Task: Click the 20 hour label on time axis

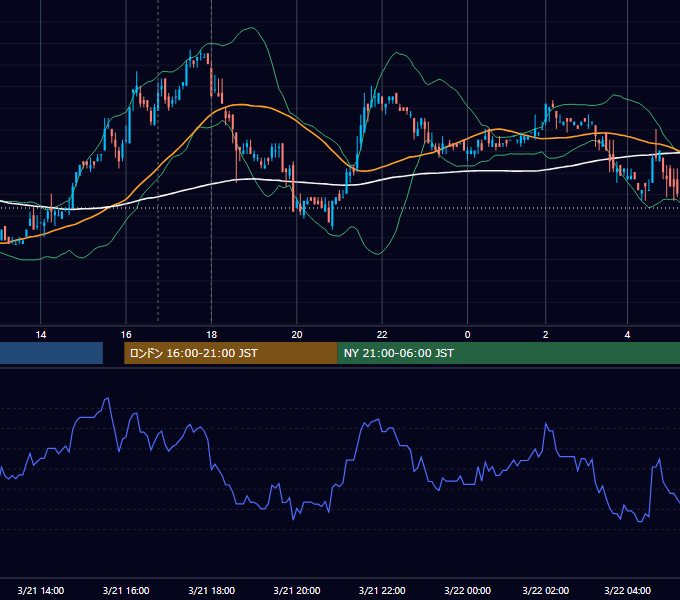Action: (x=297, y=335)
